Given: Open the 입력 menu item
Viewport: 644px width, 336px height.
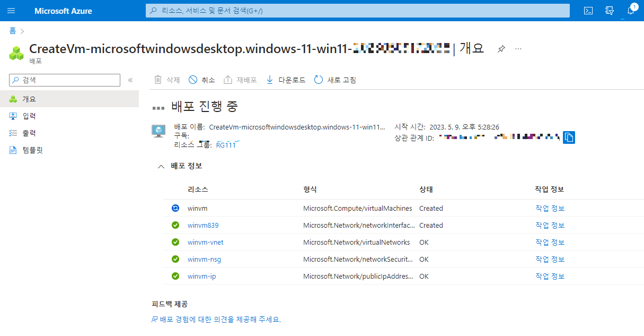Looking at the screenshot, I should point(69,116).
